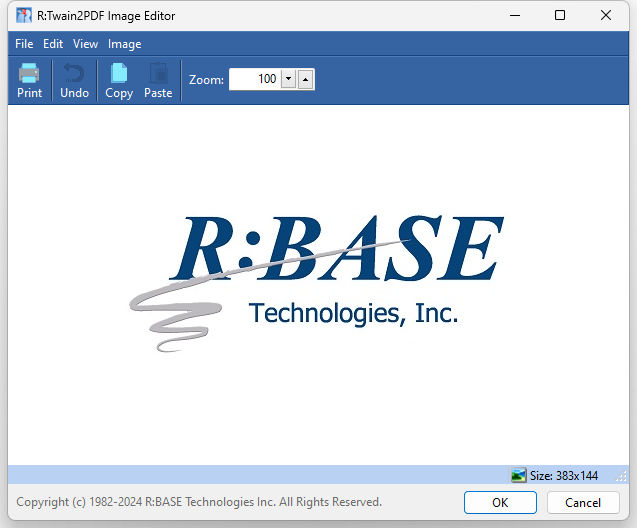Click the Zoom up arrow button
Image resolution: width=637 pixels, height=528 pixels.
pyautogui.click(x=306, y=79)
